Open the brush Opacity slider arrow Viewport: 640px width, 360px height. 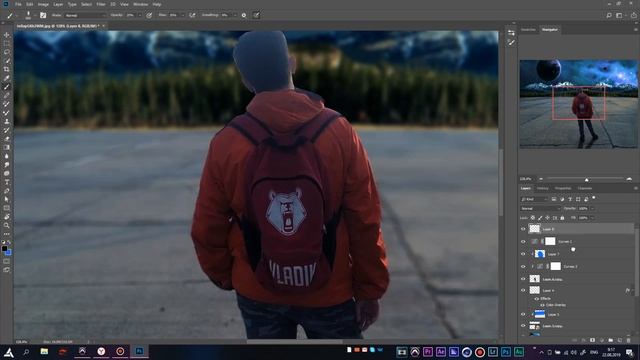point(140,15)
